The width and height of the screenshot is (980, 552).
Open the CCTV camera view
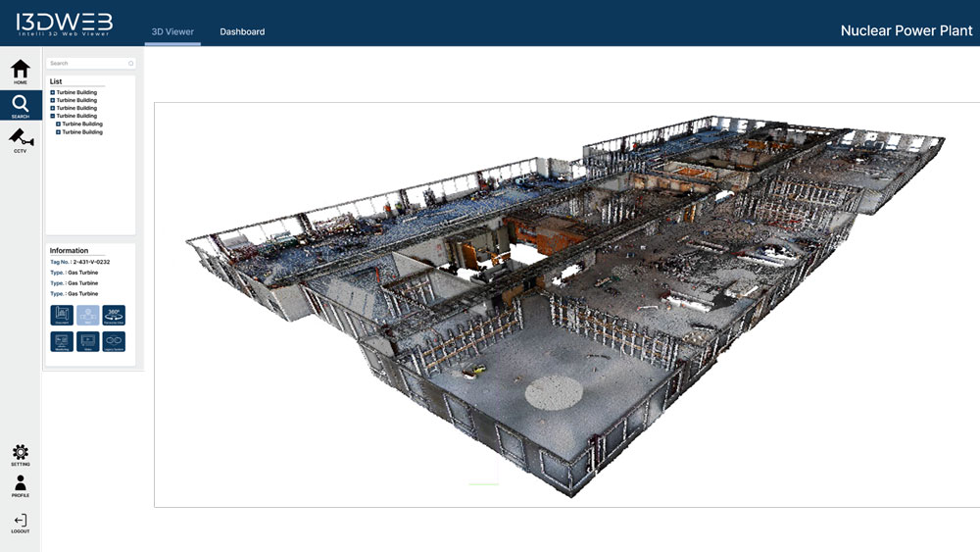(x=21, y=139)
